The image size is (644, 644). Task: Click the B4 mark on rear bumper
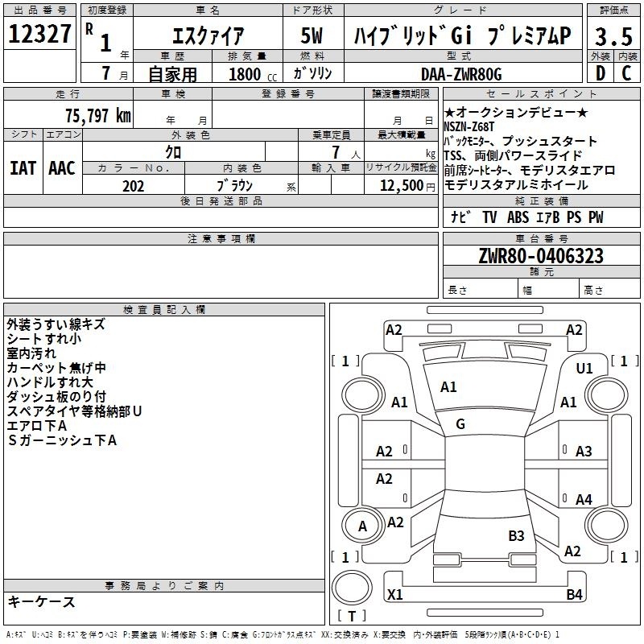pos(574,594)
